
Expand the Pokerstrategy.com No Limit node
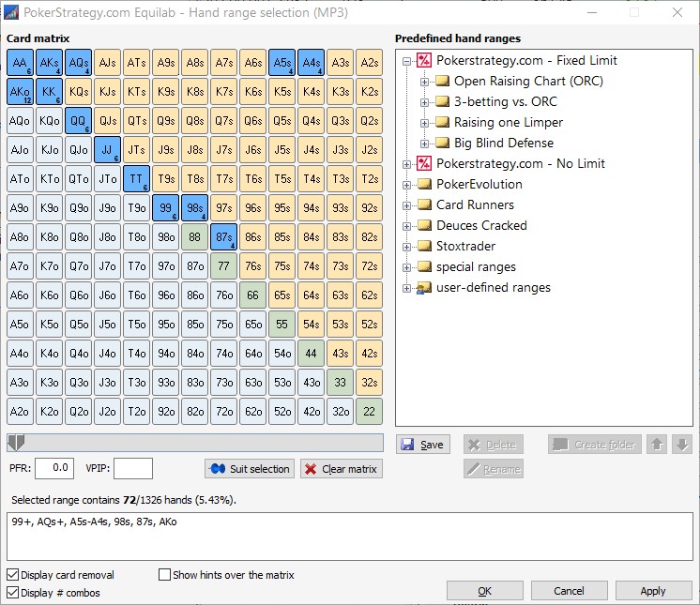[406, 164]
